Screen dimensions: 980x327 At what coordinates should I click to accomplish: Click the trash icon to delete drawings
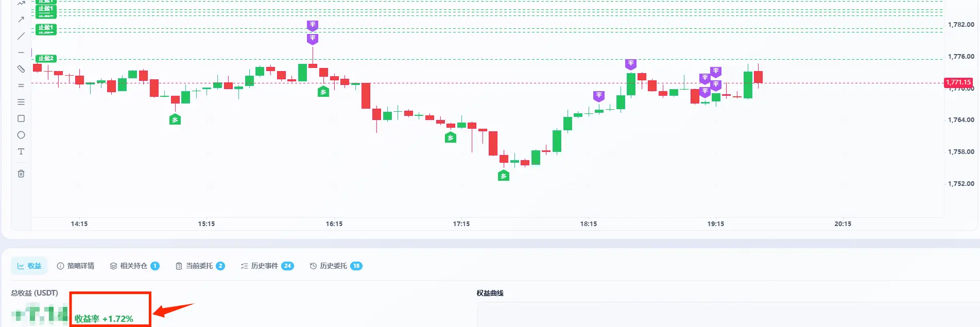21,174
